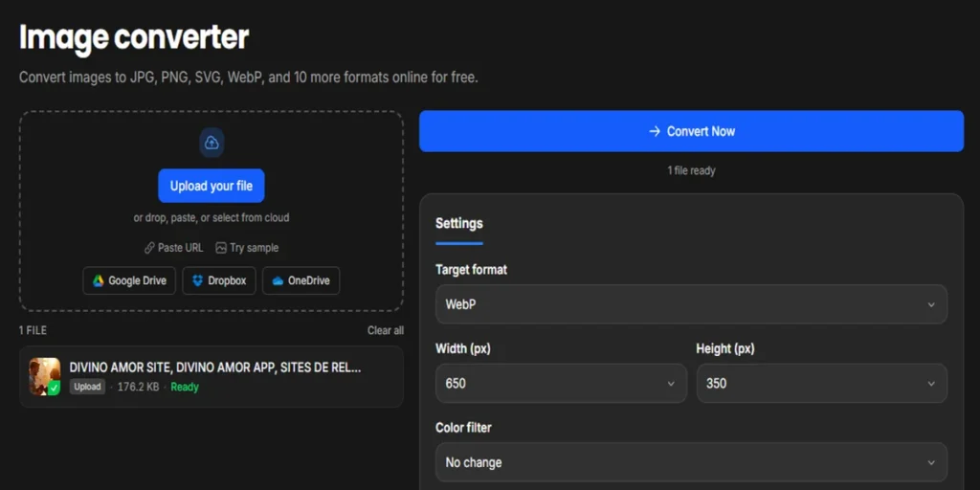Pick OneDrive as the upload source
980x490 pixels.
(301, 280)
